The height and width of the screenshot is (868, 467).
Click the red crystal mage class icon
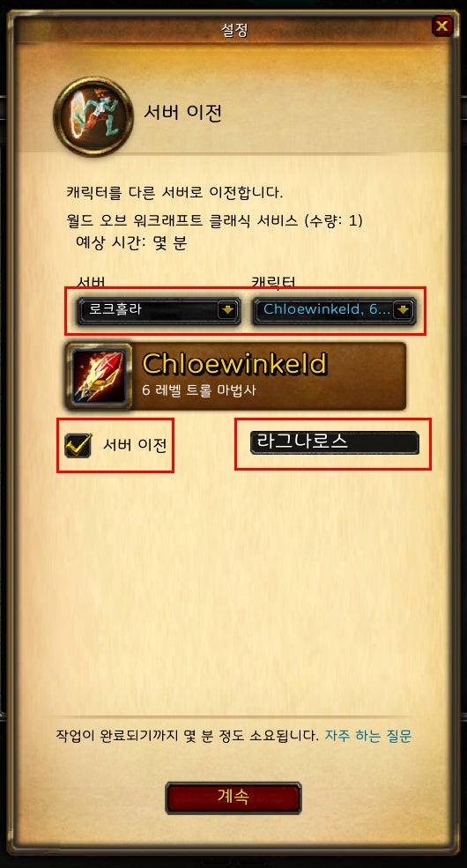point(99,376)
